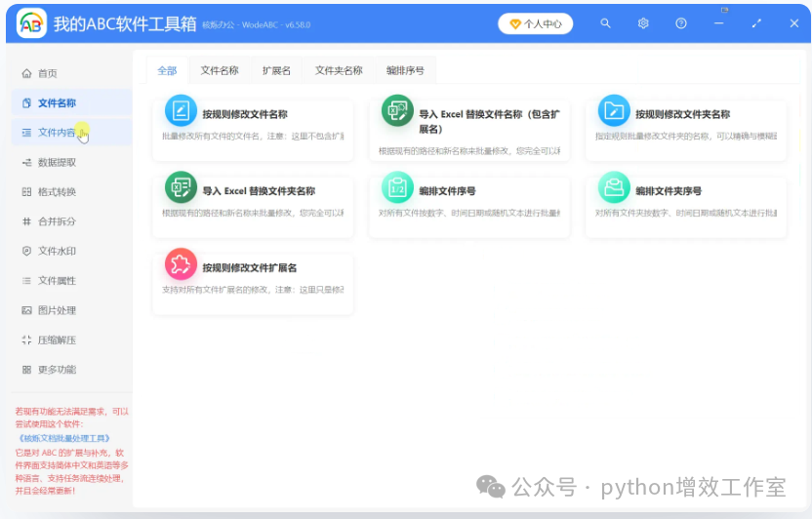
Task: Open green Excel icon for 替换文件名称
Action: (397, 110)
